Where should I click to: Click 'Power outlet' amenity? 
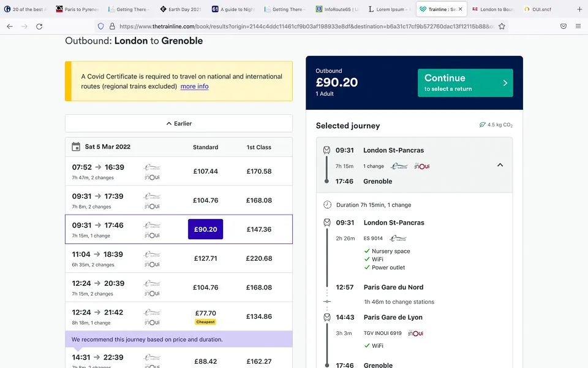pyautogui.click(x=388, y=268)
